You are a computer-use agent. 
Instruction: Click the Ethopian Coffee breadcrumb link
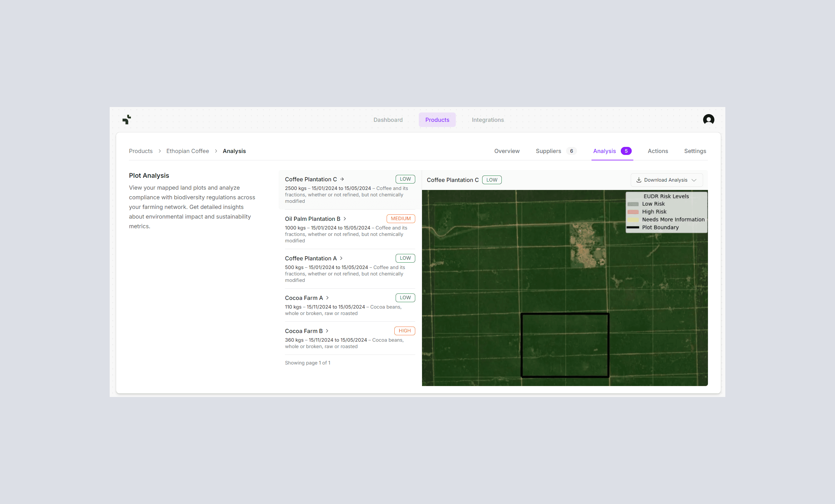coord(188,151)
